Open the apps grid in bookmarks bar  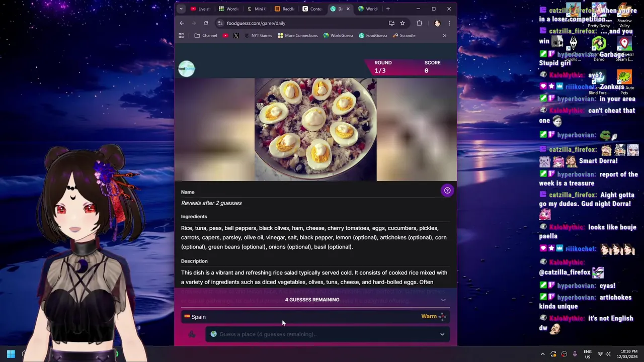[x=181, y=36]
